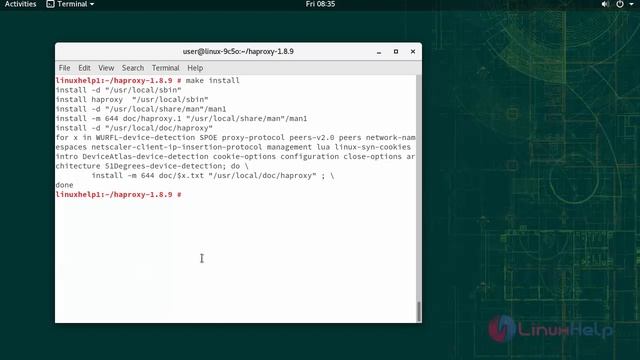Click the last prompt 'linuxhelp1:~/haproxy-1.8.9 #'
Image resolution: width=640 pixels, height=360 pixels.
click(118, 195)
